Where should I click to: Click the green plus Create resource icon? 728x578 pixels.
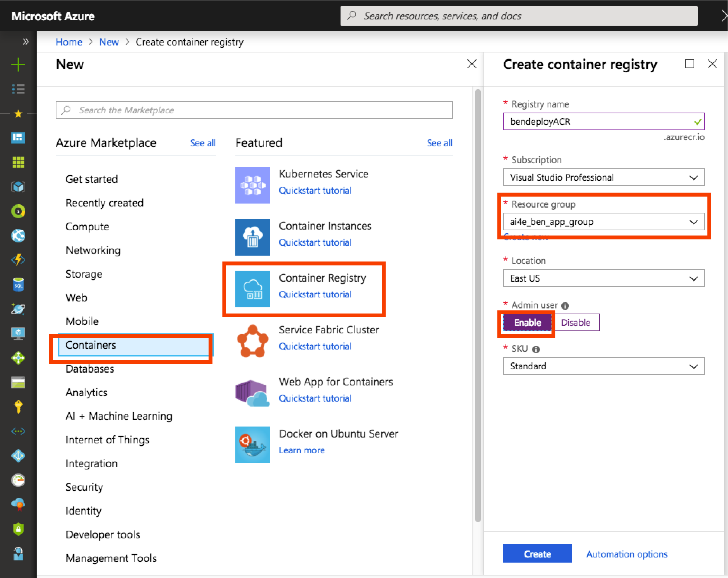(18, 65)
